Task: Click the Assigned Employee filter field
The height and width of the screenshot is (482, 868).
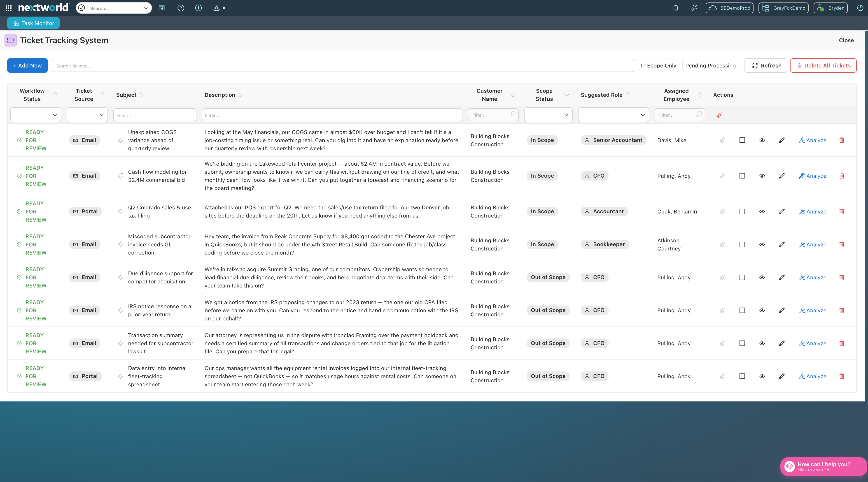Action: 680,115
